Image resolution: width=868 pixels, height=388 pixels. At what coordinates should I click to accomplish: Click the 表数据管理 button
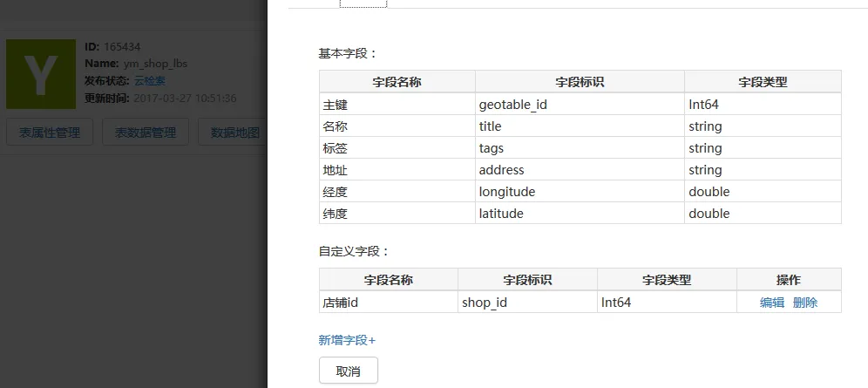146,133
